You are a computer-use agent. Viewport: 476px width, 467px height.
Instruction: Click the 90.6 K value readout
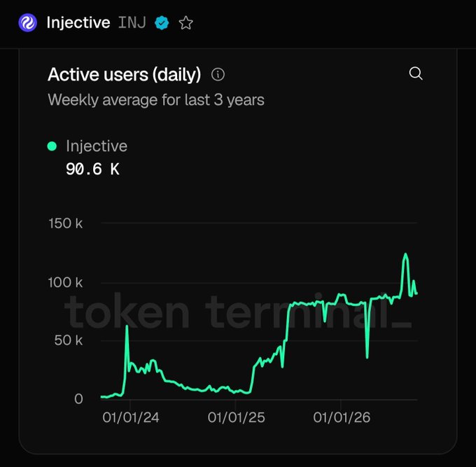(x=92, y=169)
